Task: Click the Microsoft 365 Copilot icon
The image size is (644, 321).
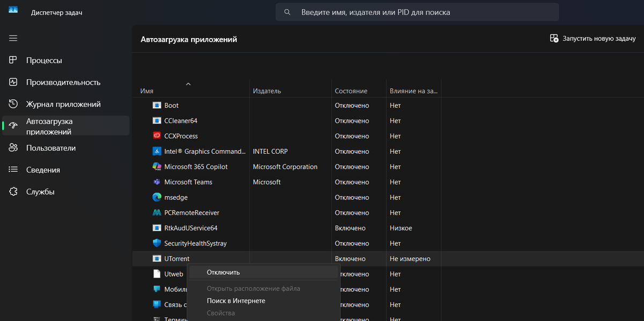Action: pyautogui.click(x=157, y=167)
